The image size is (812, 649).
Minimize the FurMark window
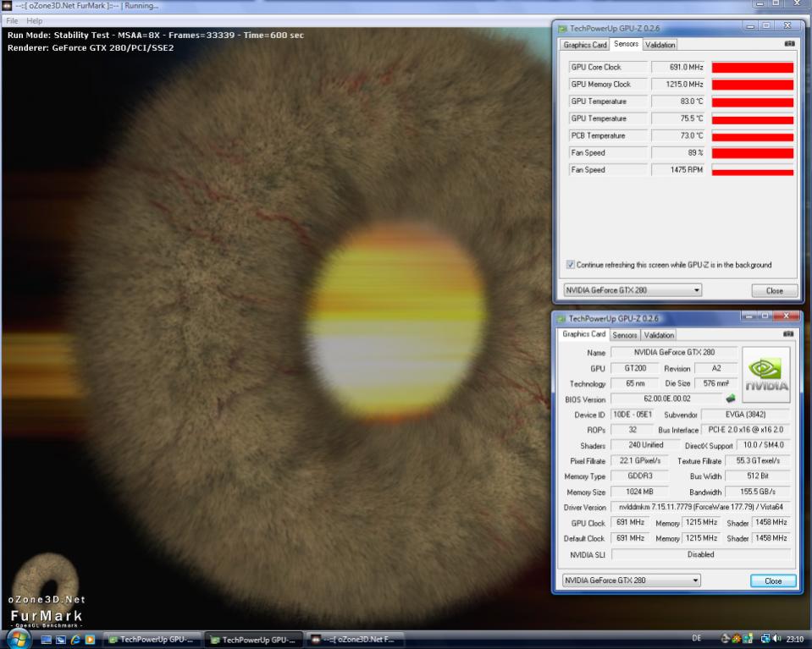(x=760, y=3)
